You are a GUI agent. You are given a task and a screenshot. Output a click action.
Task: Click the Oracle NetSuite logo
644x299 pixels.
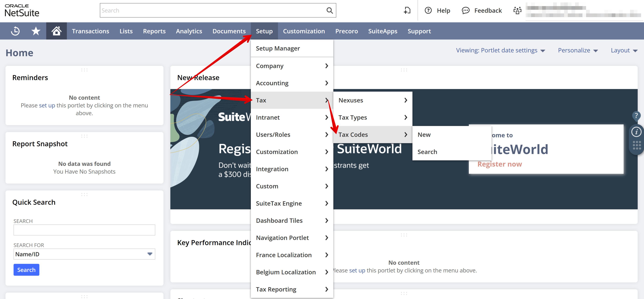22,10
